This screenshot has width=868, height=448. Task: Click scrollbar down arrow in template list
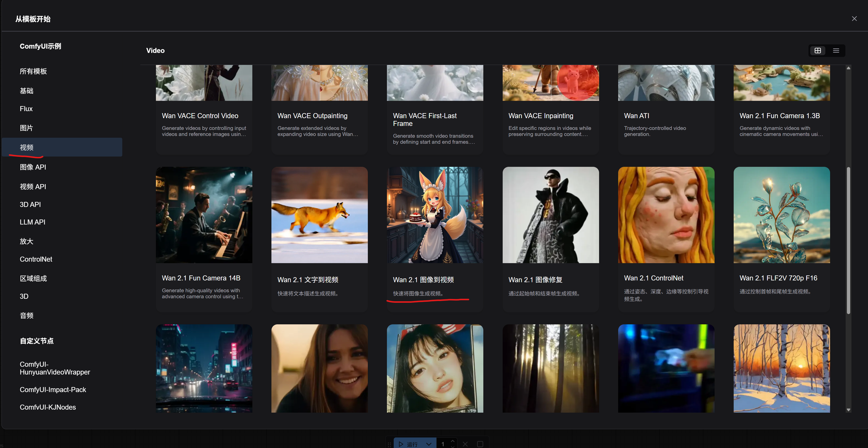848,410
